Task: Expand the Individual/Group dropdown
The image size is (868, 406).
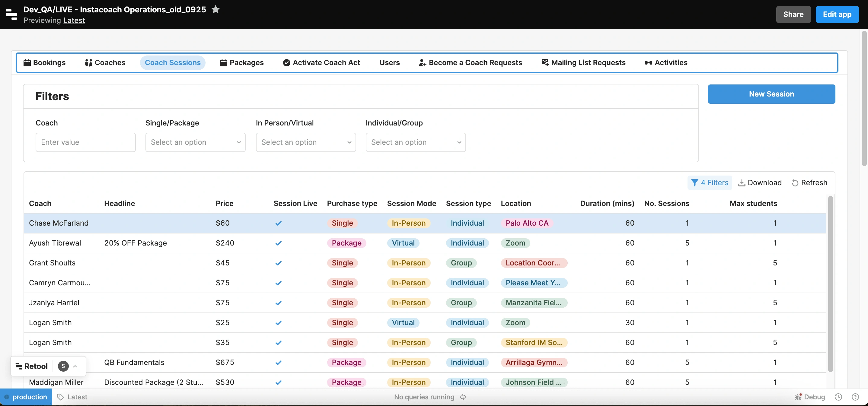Action: tap(416, 142)
